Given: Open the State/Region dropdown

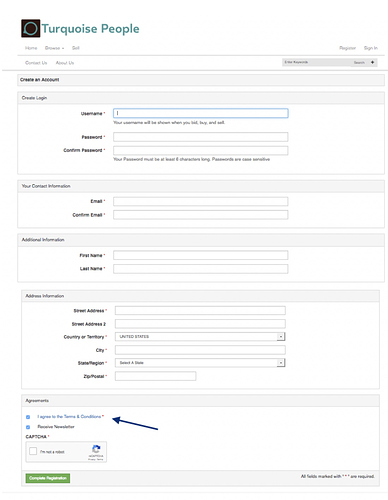Looking at the screenshot, I should coord(200,363).
